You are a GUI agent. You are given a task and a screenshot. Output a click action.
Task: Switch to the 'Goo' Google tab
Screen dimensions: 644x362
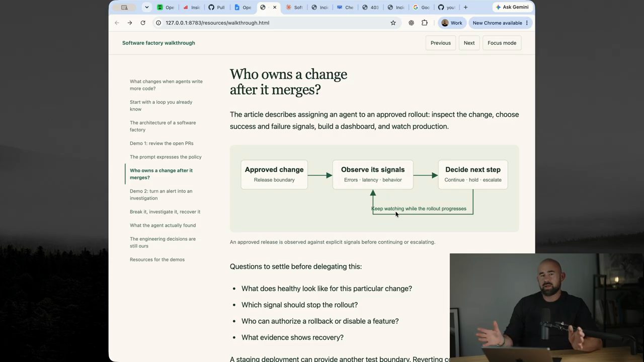(x=422, y=7)
